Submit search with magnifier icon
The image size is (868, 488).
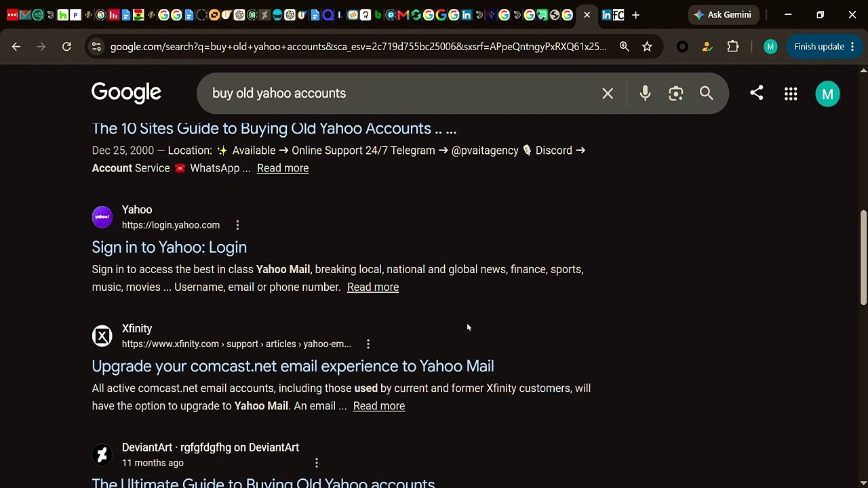pyautogui.click(x=707, y=94)
